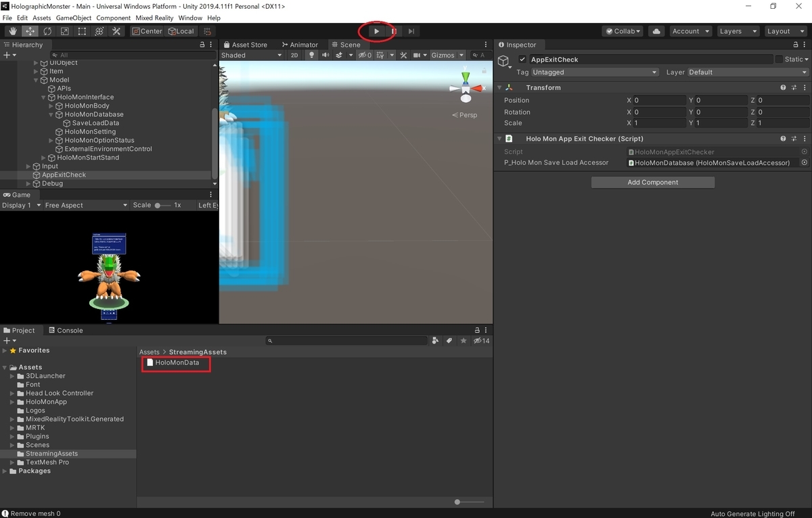Lock the Hierarchy panel
812x518 pixels.
tap(202, 45)
